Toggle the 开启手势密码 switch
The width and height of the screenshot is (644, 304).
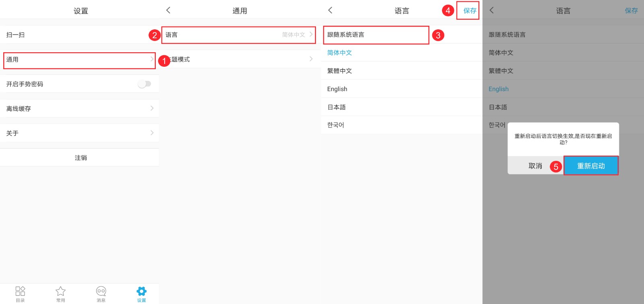click(144, 84)
